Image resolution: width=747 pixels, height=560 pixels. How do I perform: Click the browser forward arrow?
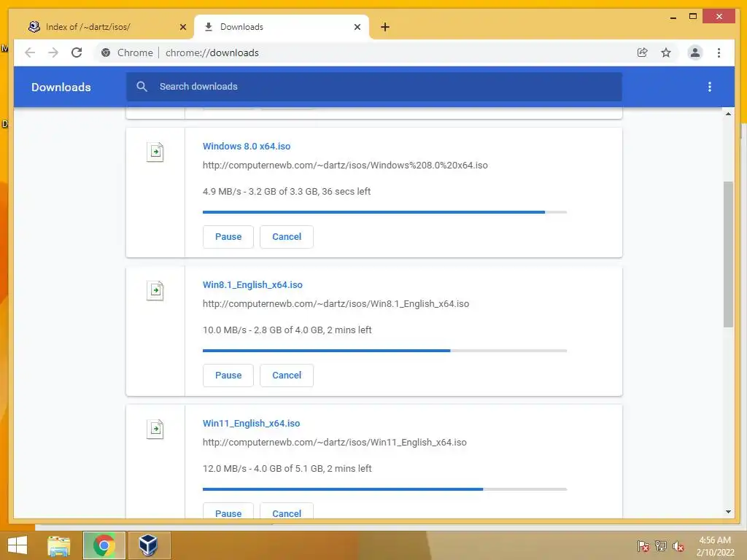coord(53,52)
